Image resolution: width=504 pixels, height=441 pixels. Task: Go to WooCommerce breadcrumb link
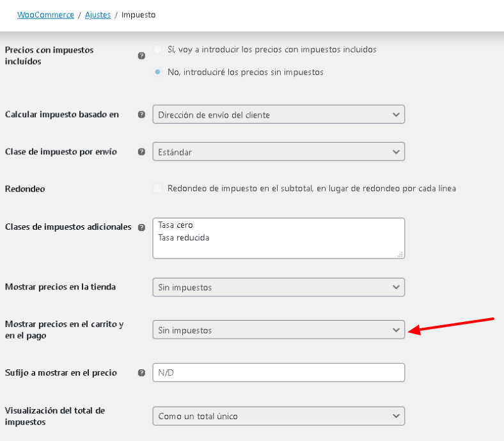coord(45,15)
